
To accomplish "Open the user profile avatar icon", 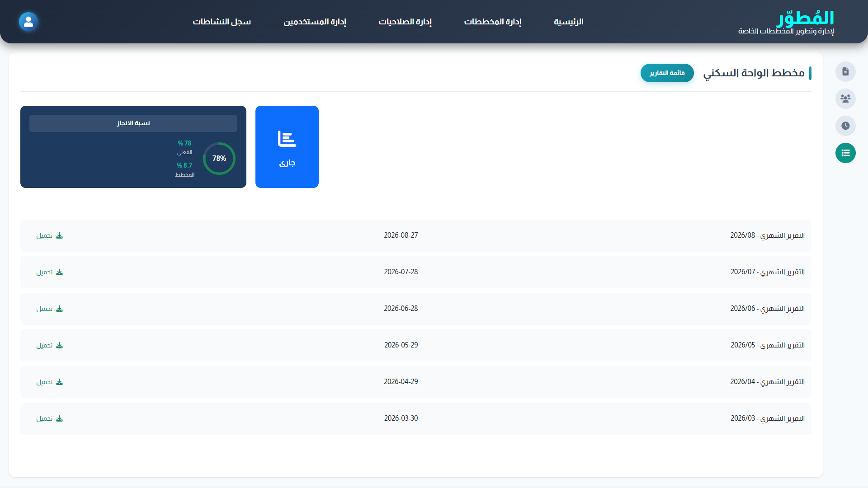I will point(28,22).
